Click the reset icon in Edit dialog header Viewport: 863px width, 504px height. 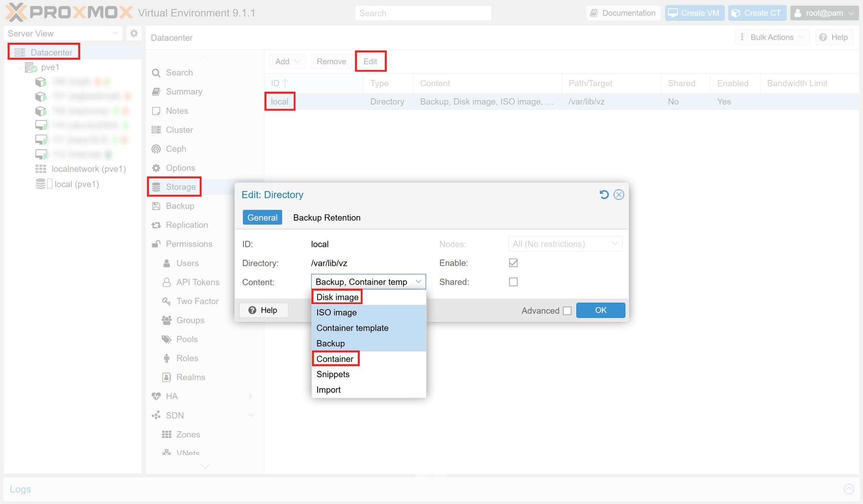click(604, 194)
